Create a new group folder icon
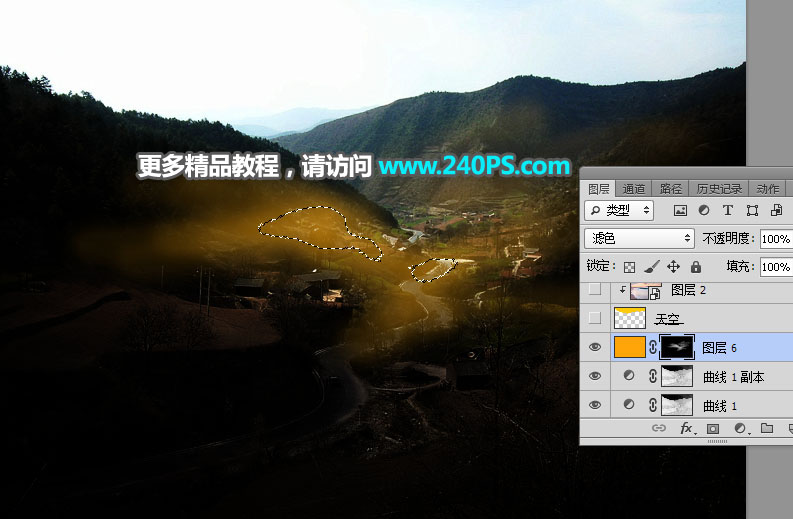793x519 pixels. (767, 428)
